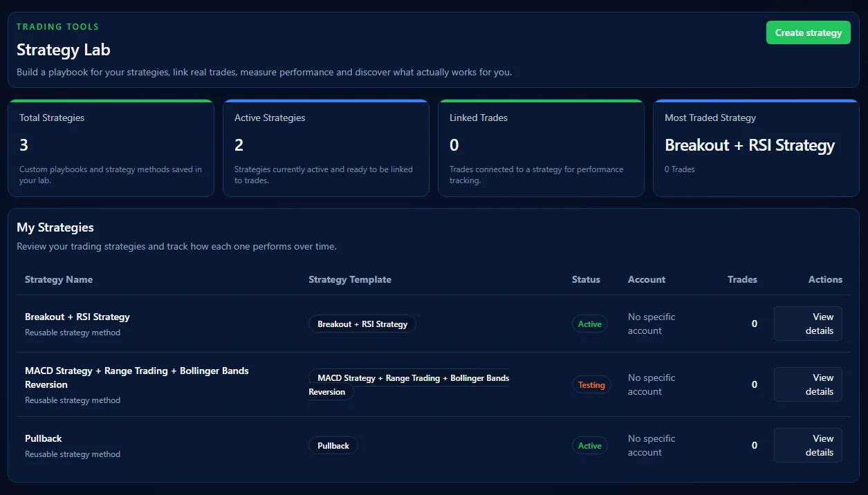The image size is (868, 495).
Task: Click the 0 Trades text in Most Traded card
Action: click(x=680, y=169)
